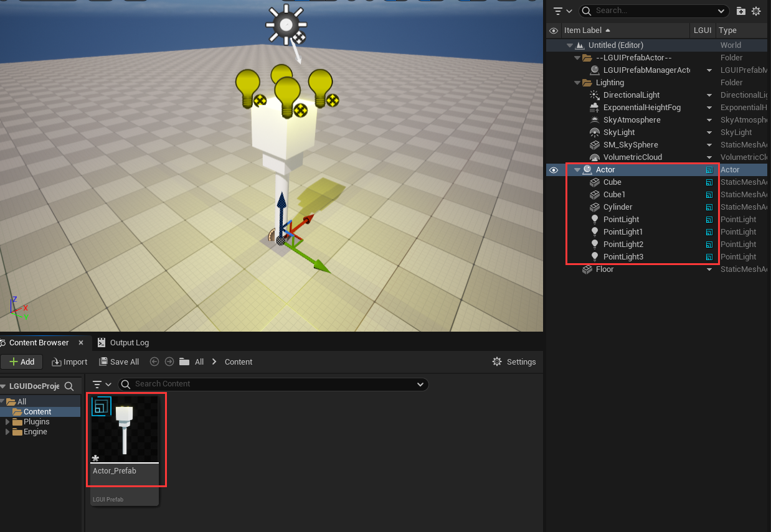771x532 pixels.
Task: Switch to the Output Log tab
Action: (129, 343)
